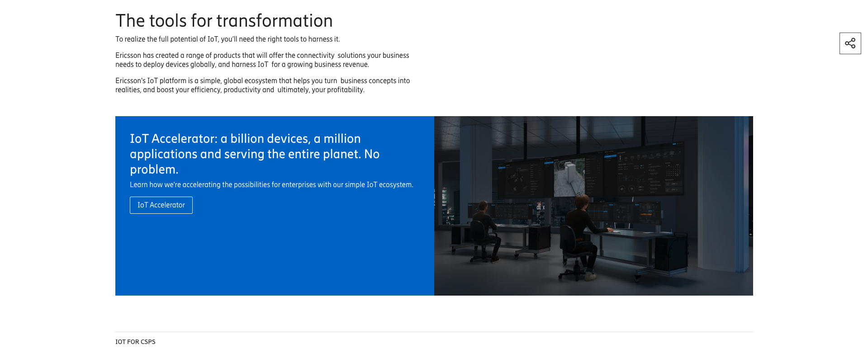This screenshot has width=868, height=353.
Task: Open the control room image thumbnail
Action: [593, 206]
